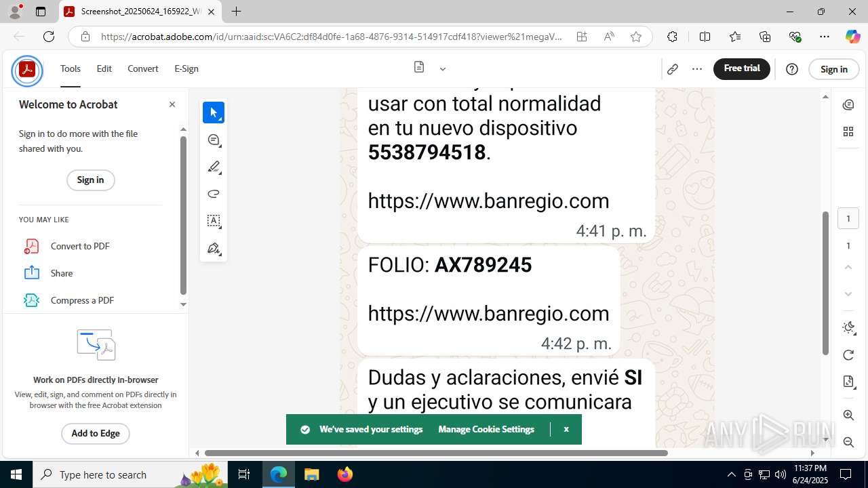
Task: Start the Free trial
Action: pos(742,68)
